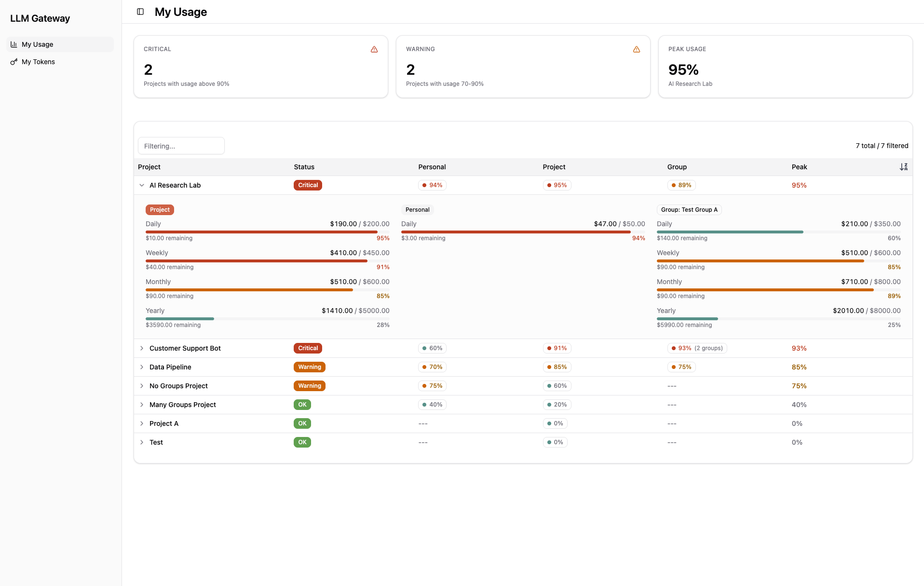The image size is (924, 586).
Task: Click the Project Monthly progress bar
Action: coord(268,290)
